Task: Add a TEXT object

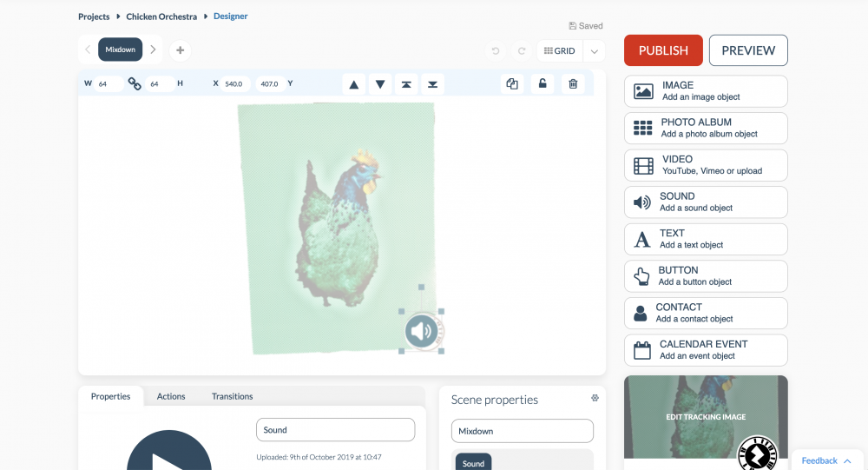Action: coord(706,239)
